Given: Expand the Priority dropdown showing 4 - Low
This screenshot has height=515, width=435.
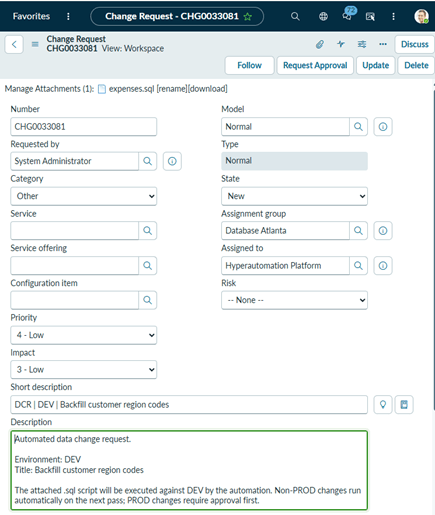Looking at the screenshot, I should (x=84, y=335).
